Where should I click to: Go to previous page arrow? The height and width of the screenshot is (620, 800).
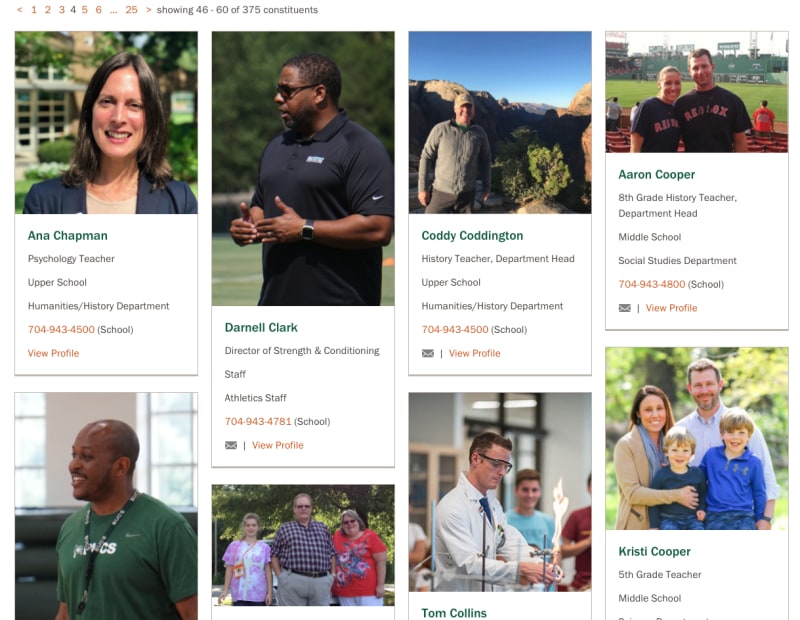point(19,10)
